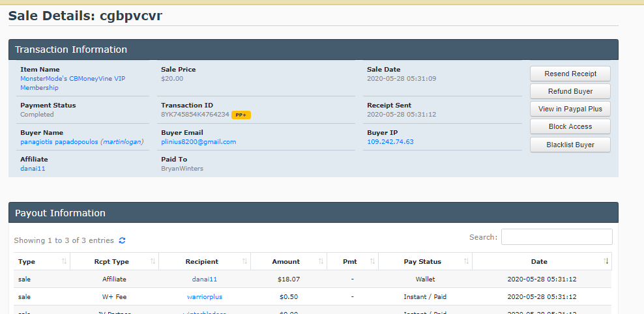Click Block Access button
This screenshot has height=314, width=644.
pyautogui.click(x=570, y=126)
